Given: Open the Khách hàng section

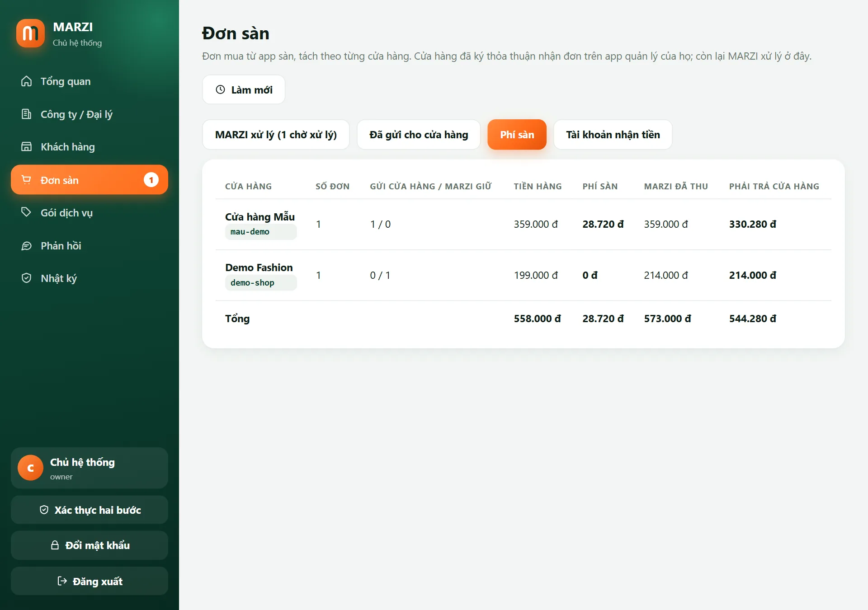Looking at the screenshot, I should coord(90,146).
